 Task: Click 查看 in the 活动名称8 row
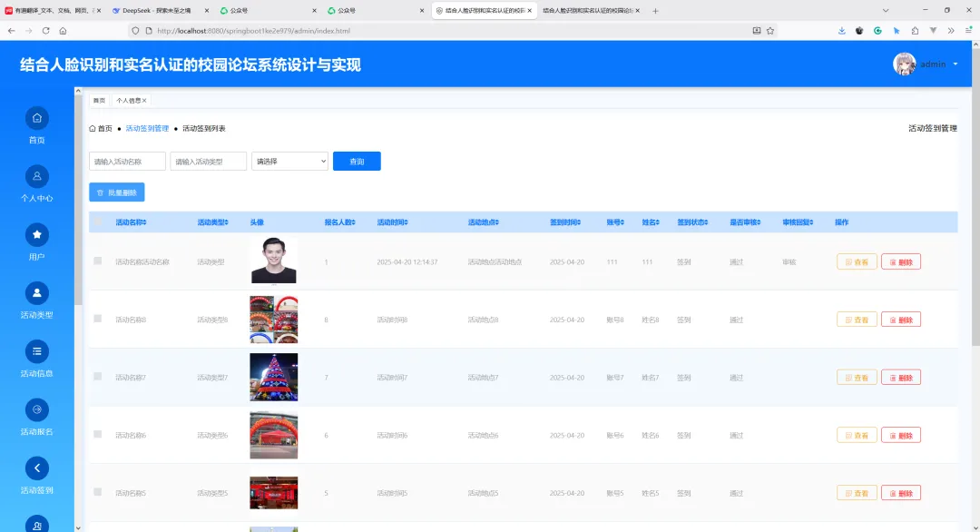click(x=857, y=320)
